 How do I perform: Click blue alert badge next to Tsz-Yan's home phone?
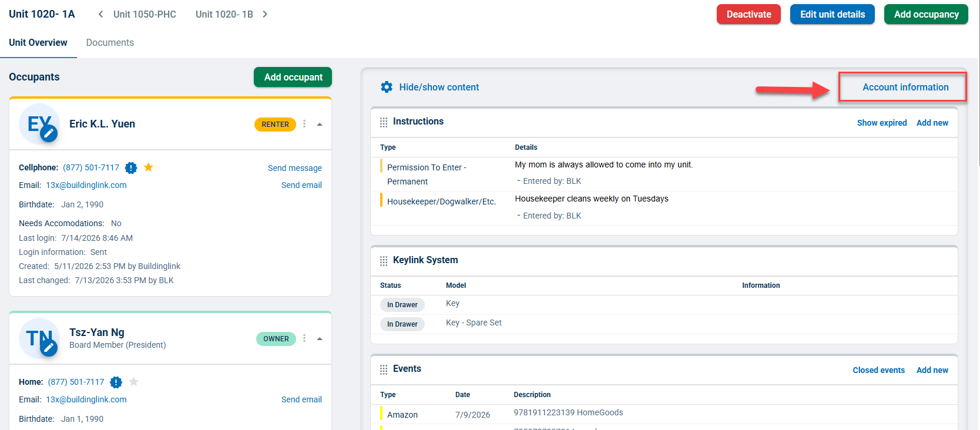[x=116, y=382]
